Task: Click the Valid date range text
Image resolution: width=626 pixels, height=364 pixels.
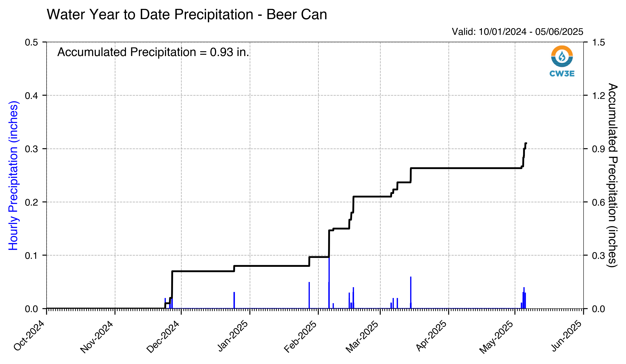Action: click(517, 32)
